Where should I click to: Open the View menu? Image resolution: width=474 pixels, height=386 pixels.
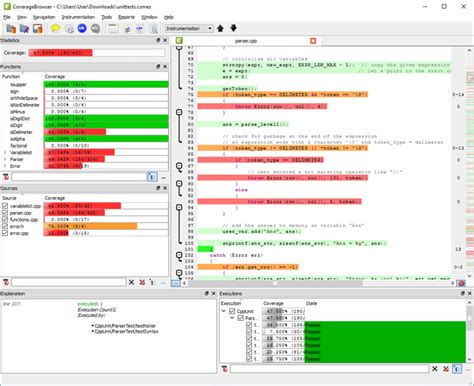pos(22,17)
